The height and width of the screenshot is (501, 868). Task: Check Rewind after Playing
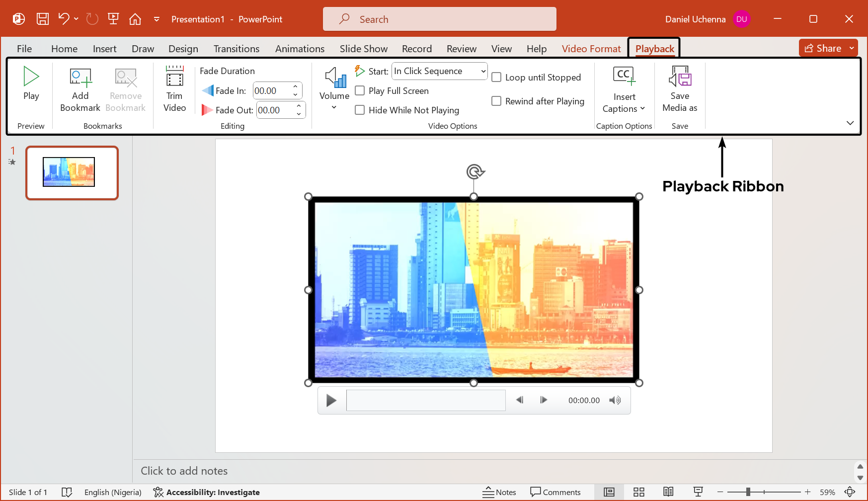(x=496, y=101)
